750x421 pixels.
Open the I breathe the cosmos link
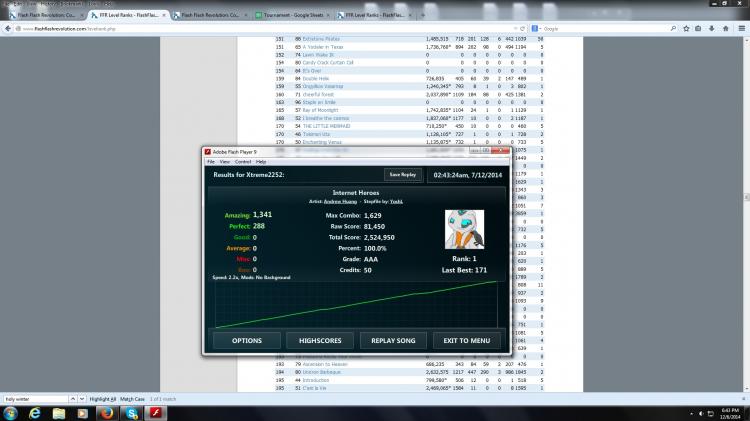pos(326,119)
